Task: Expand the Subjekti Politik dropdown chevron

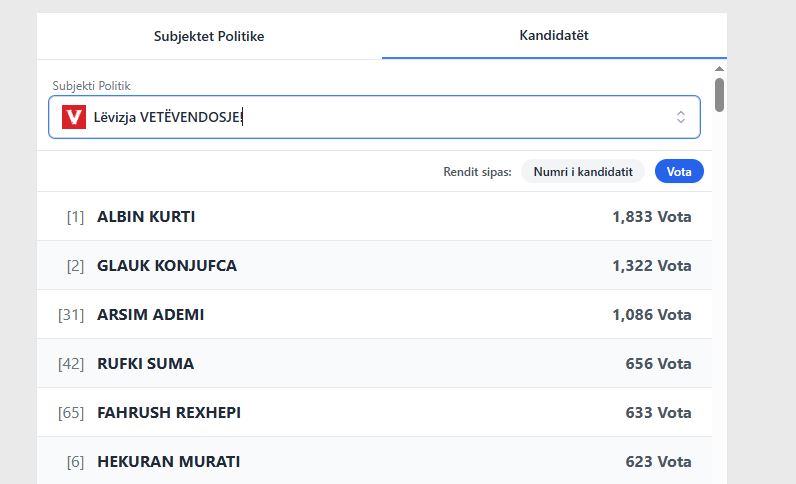Action: point(681,117)
